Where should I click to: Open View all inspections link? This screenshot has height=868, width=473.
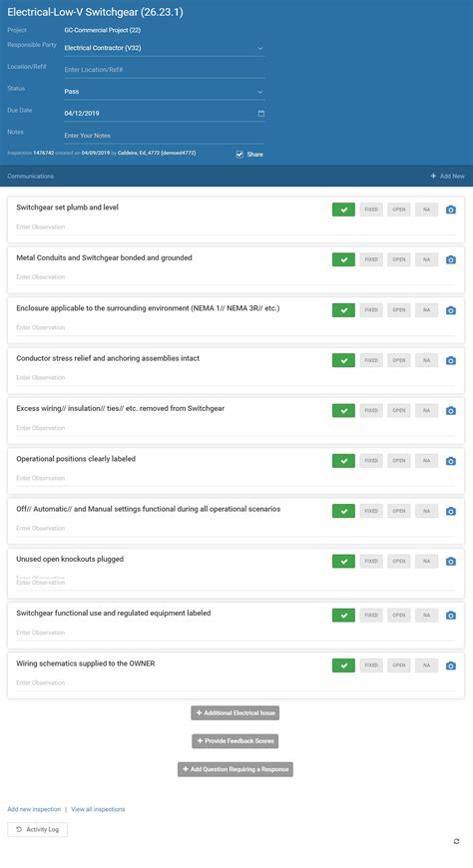98,809
